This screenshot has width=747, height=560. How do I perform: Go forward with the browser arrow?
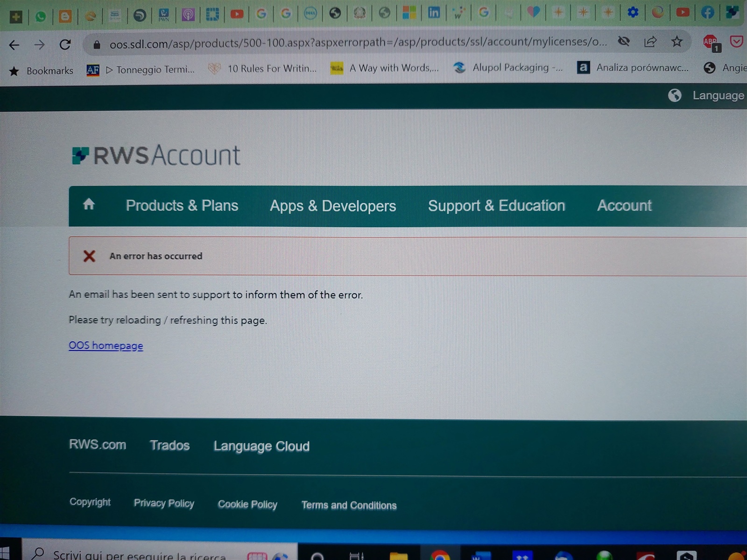[40, 45]
